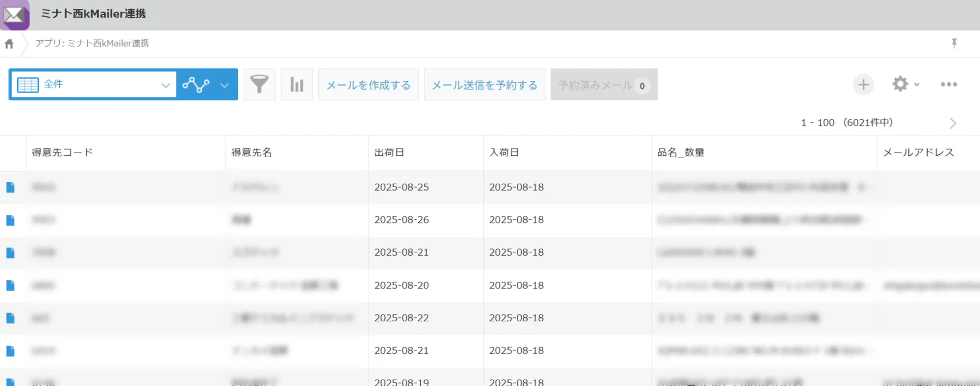Open the three-dot options menu
Screen dimensions: 980x386
949,85
